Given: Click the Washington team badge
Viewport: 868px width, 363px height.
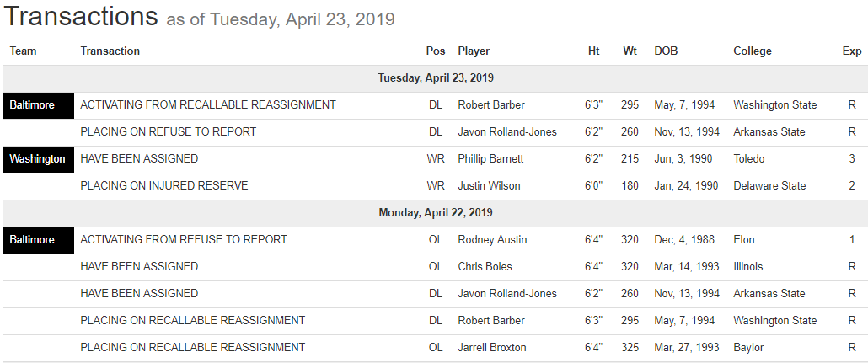Looking at the screenshot, I should (37, 159).
